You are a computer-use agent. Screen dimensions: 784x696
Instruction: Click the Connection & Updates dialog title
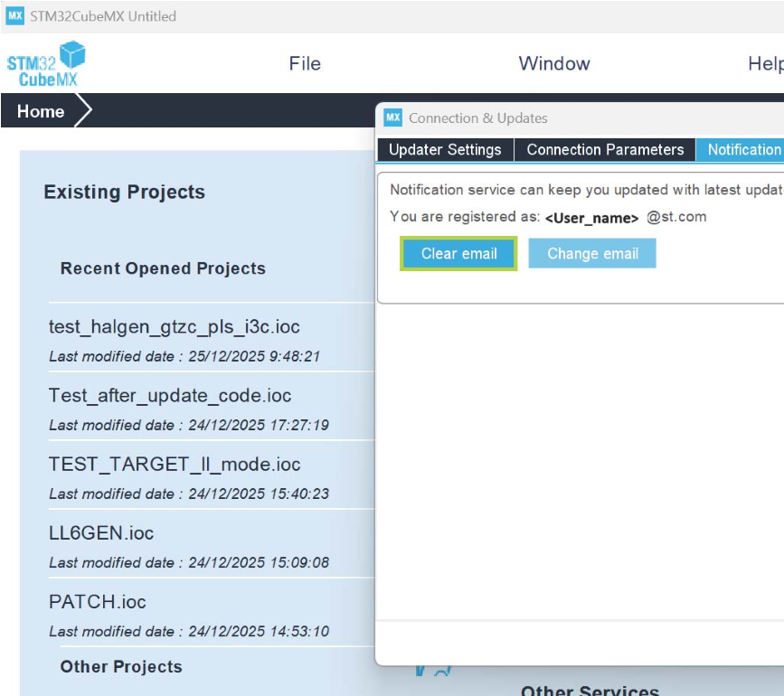478,118
